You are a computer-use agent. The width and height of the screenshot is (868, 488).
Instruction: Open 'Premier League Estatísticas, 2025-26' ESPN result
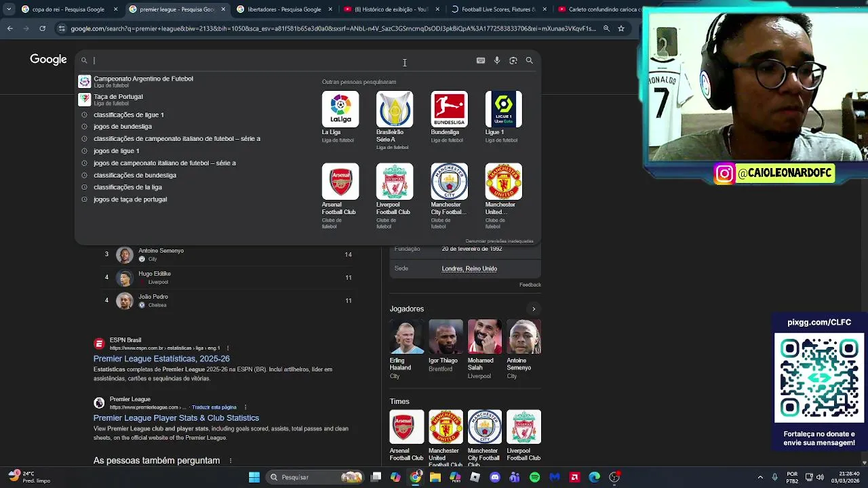click(161, 359)
